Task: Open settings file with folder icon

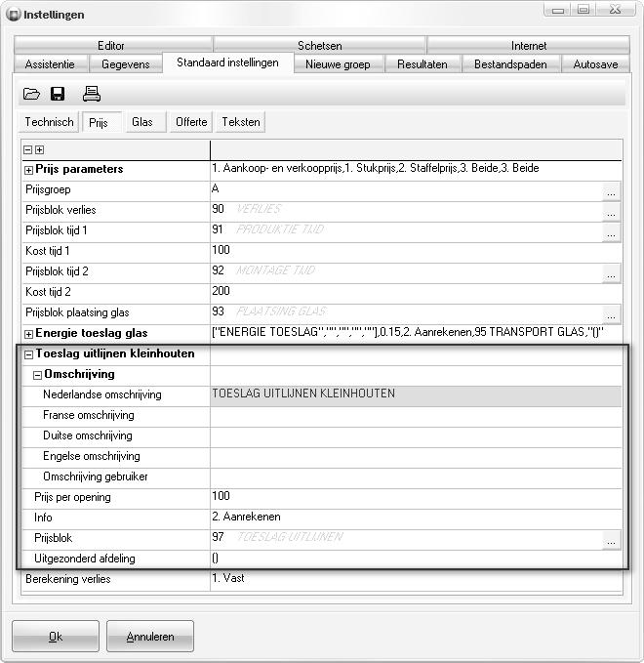Action: (x=31, y=94)
